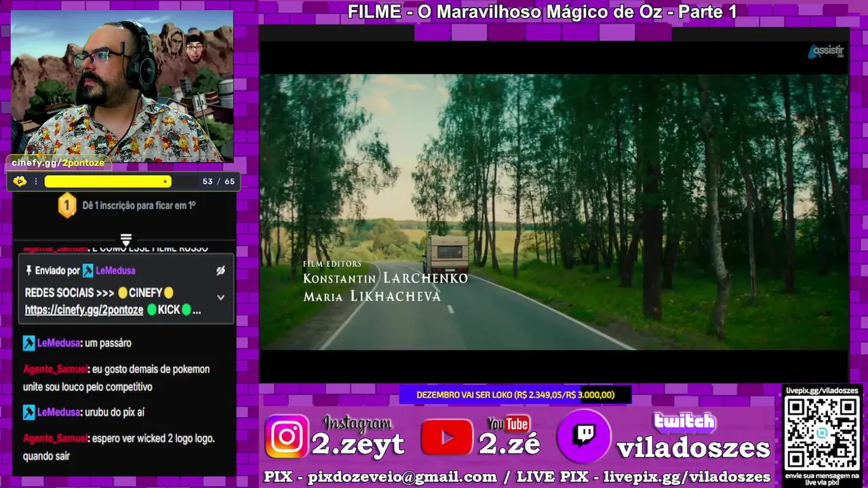Click the "2.zeyt" Instagram handle
This screenshot has height=488, width=868.
pos(358,444)
